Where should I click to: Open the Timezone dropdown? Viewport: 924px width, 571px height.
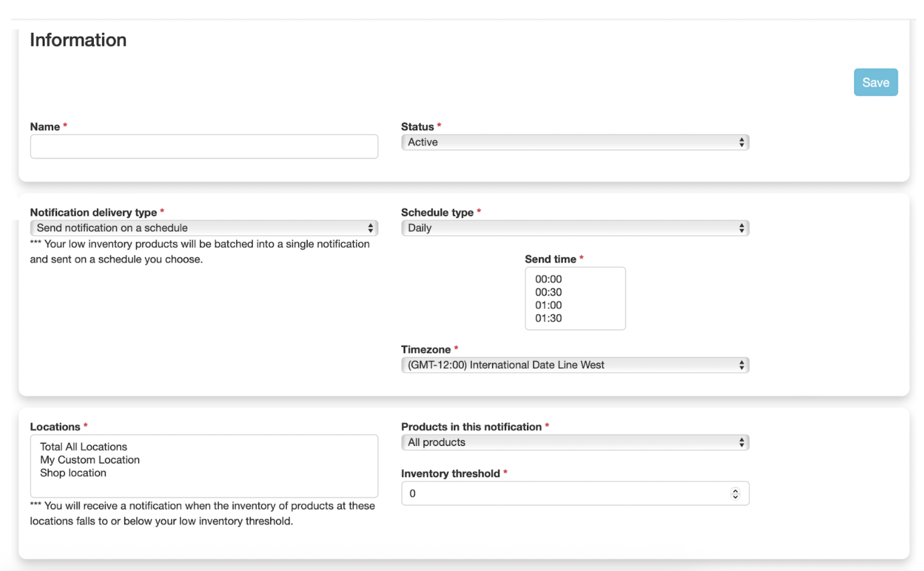[575, 365]
